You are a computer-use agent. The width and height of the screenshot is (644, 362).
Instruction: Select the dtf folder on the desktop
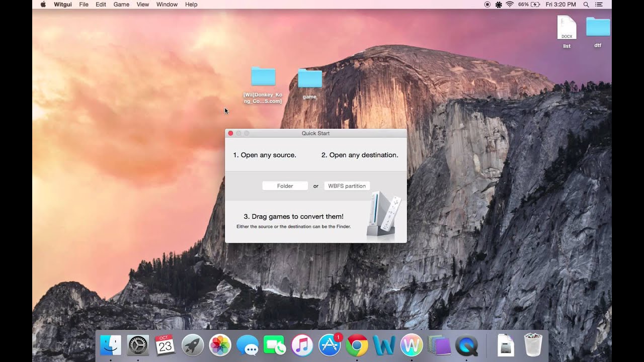598,32
